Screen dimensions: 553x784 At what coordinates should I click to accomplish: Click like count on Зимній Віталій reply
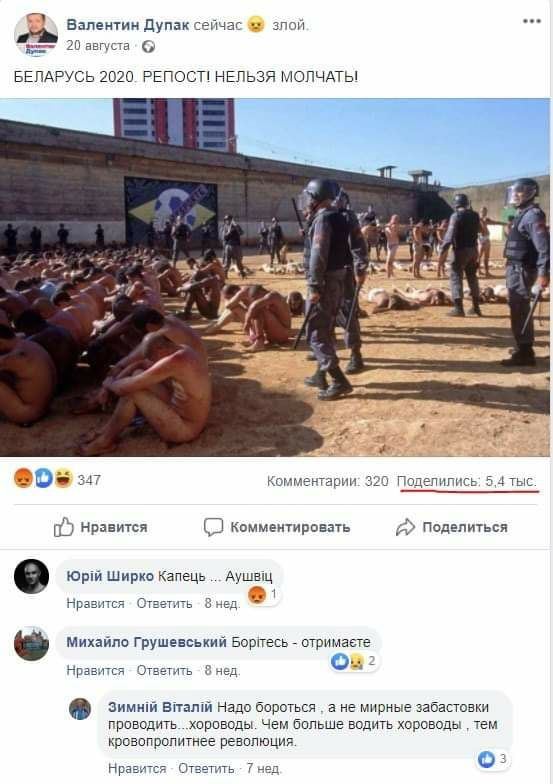pyautogui.click(x=503, y=759)
